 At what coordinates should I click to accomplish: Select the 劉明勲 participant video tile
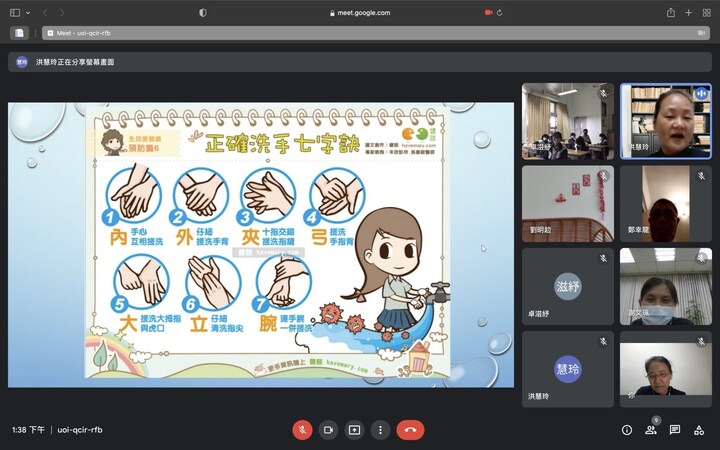click(567, 204)
